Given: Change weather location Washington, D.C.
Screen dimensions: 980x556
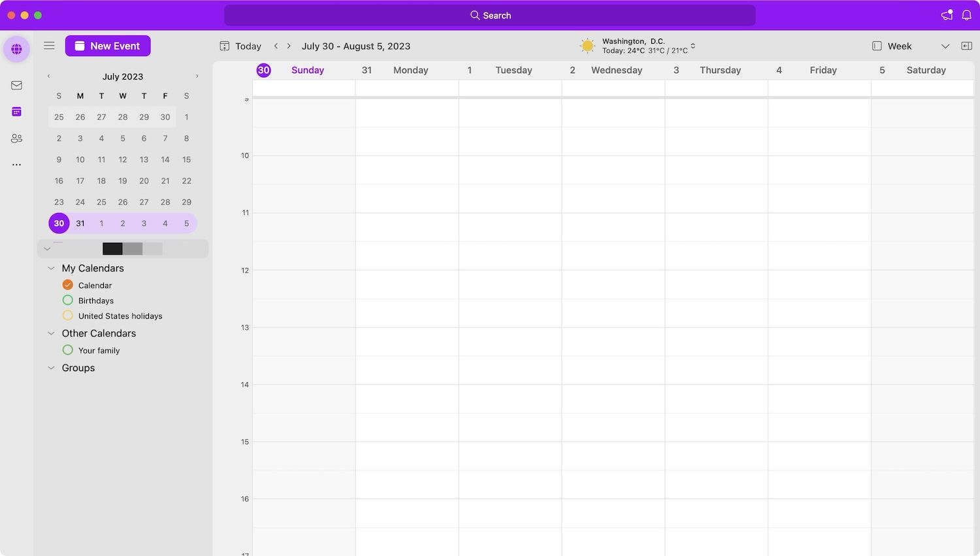Looking at the screenshot, I should [x=693, y=46].
